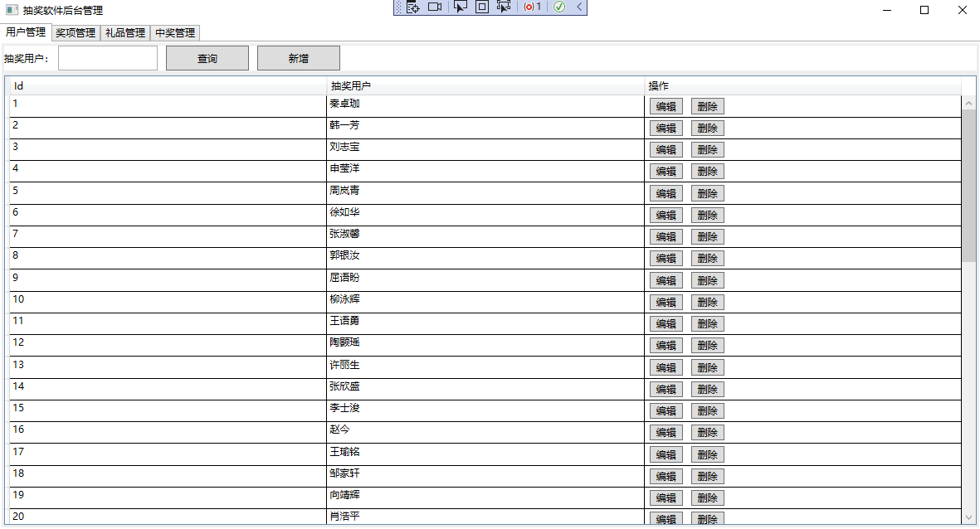980x529 pixels.
Task: Edit the 王瑜铭 entry
Action: [x=666, y=454]
